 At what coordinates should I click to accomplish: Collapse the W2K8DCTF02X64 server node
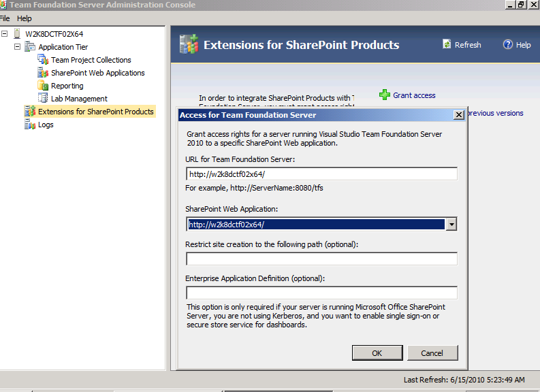5,34
